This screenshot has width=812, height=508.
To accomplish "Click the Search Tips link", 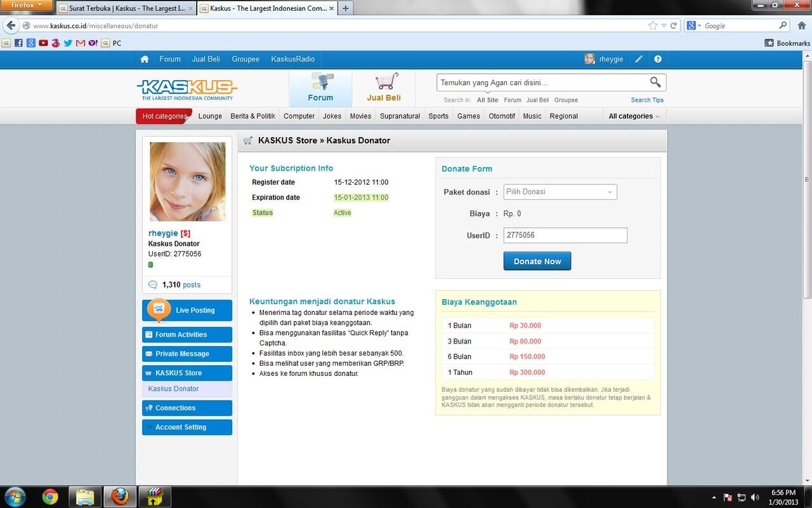I will tap(647, 100).
